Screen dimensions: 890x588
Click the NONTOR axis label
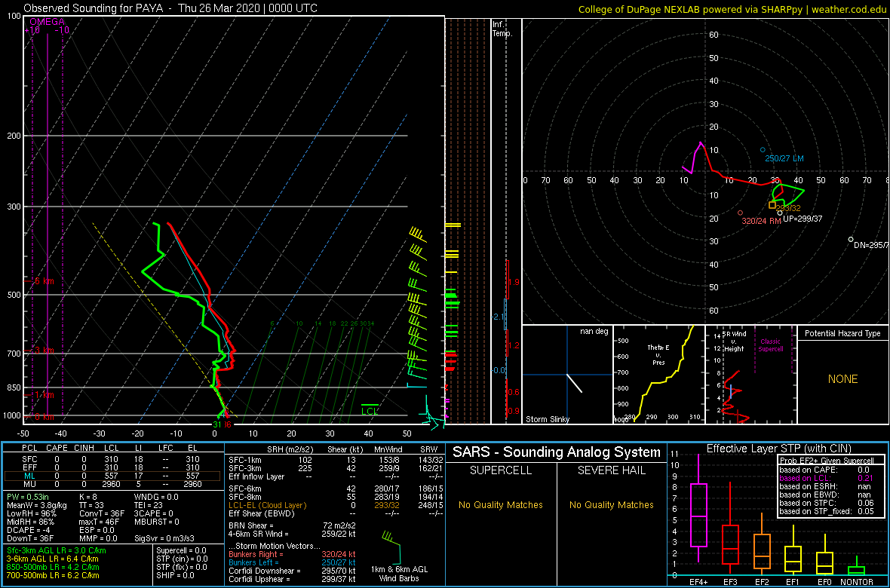pyautogui.click(x=857, y=582)
